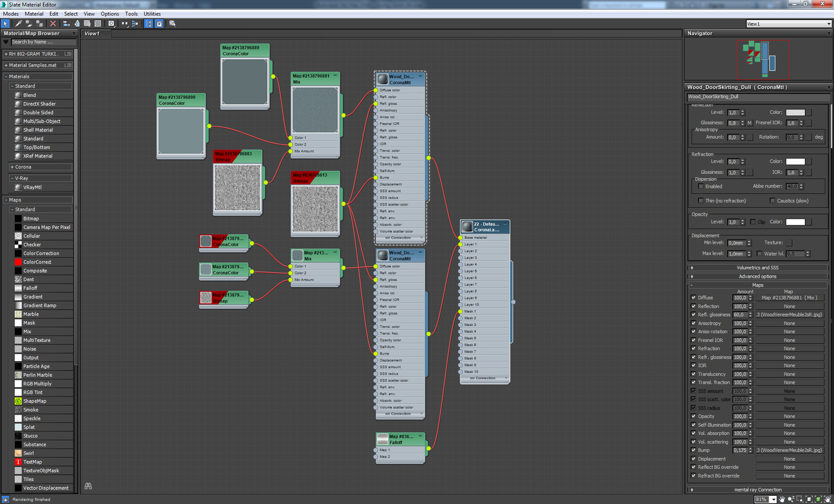Image resolution: width=834 pixels, height=504 pixels.
Task: Open the 81% zoom level dropdown
Action: (765, 499)
